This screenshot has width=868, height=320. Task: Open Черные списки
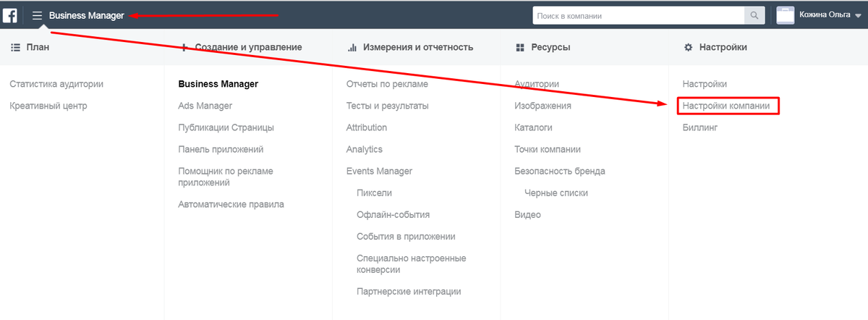(556, 193)
